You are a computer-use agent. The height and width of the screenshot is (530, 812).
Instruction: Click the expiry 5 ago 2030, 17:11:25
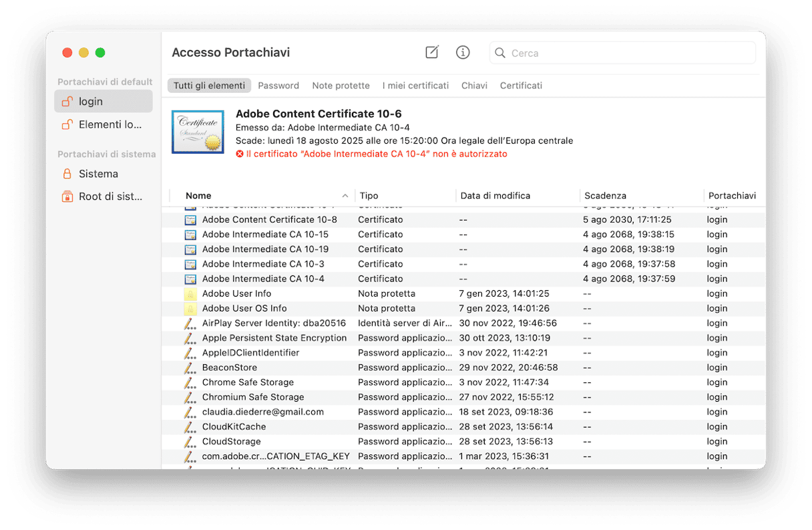[627, 220]
